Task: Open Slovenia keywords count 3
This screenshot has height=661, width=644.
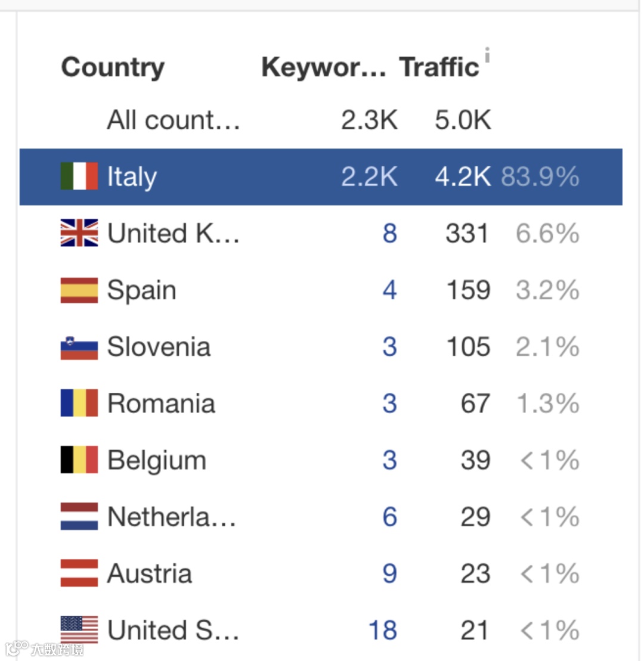Action: point(390,347)
